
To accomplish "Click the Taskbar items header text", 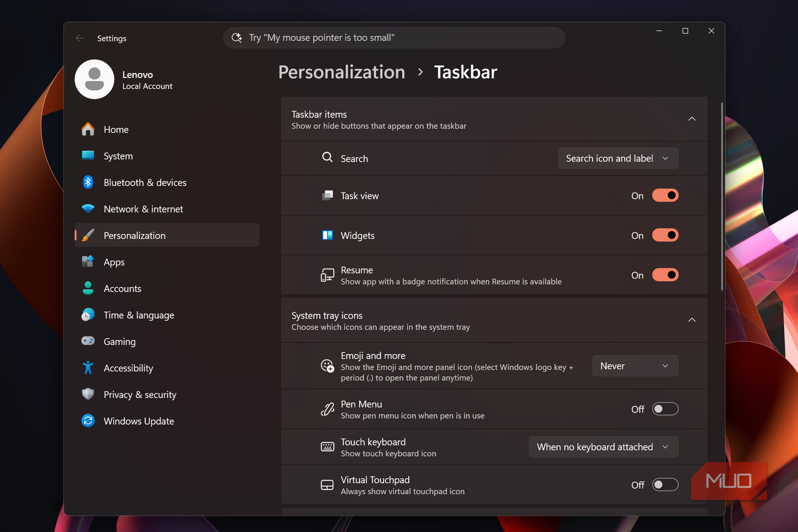I will 319,114.
